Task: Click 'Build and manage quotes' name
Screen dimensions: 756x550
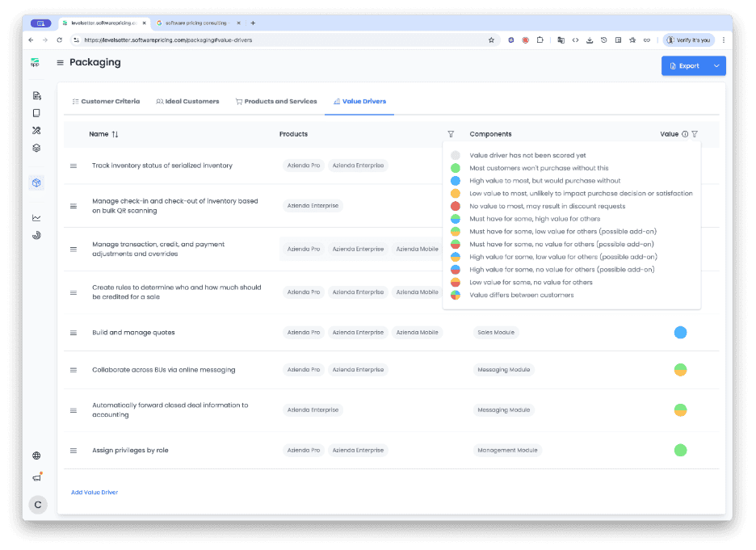Action: tap(133, 333)
